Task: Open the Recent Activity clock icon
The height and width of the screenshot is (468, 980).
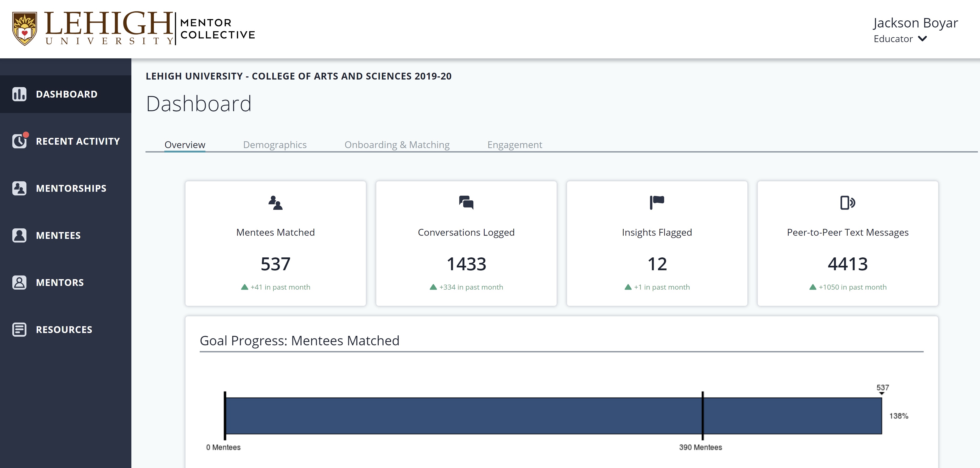Action: point(19,141)
